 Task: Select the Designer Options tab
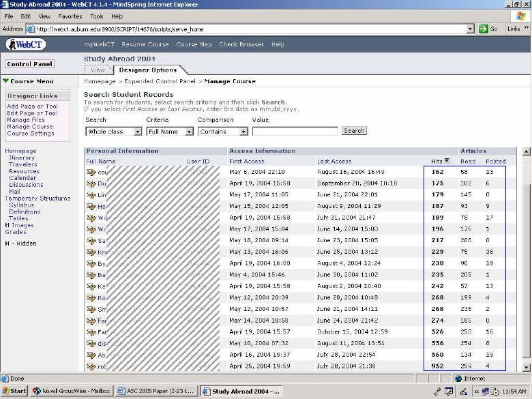[148, 70]
